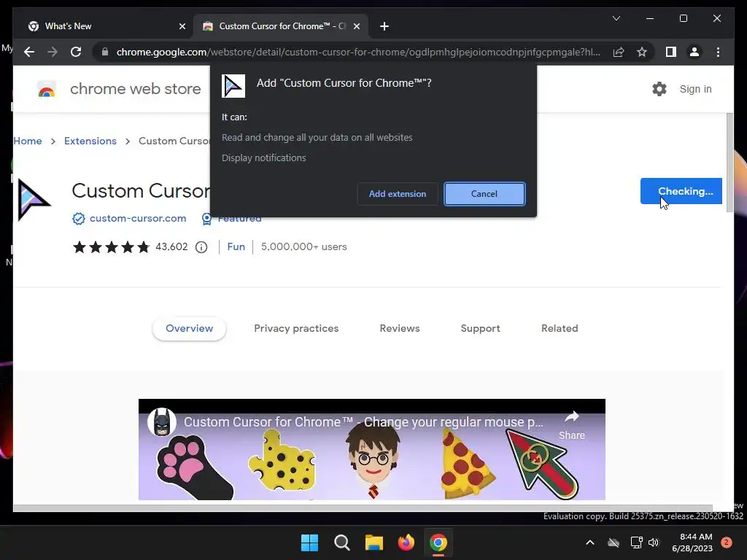The width and height of the screenshot is (747, 560).
Task: Launch Firefox from the taskbar
Action: click(406, 542)
